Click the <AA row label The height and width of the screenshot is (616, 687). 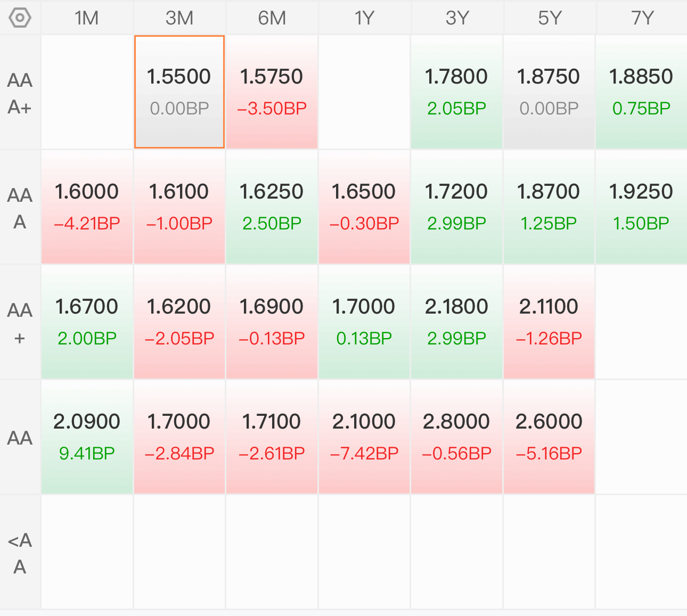tap(20, 553)
